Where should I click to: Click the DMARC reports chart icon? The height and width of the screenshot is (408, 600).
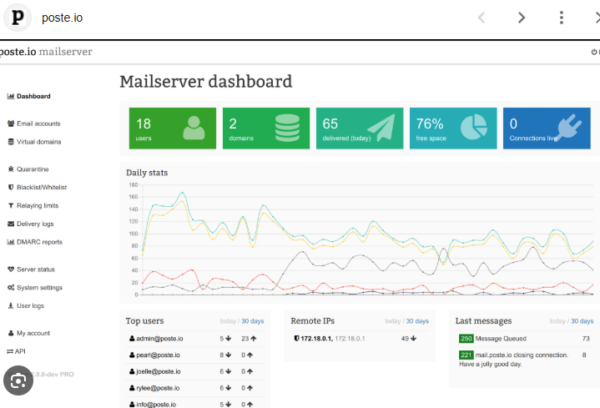click(x=11, y=242)
